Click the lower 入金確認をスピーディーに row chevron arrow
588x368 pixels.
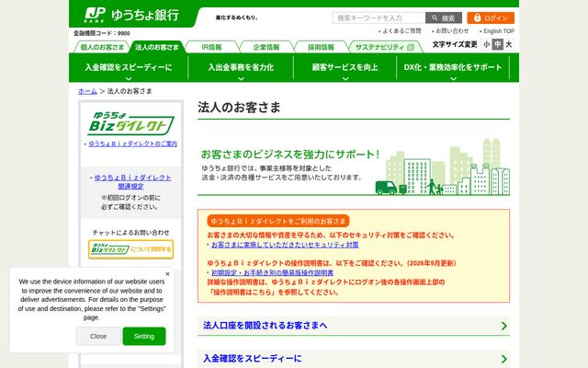coord(504,359)
